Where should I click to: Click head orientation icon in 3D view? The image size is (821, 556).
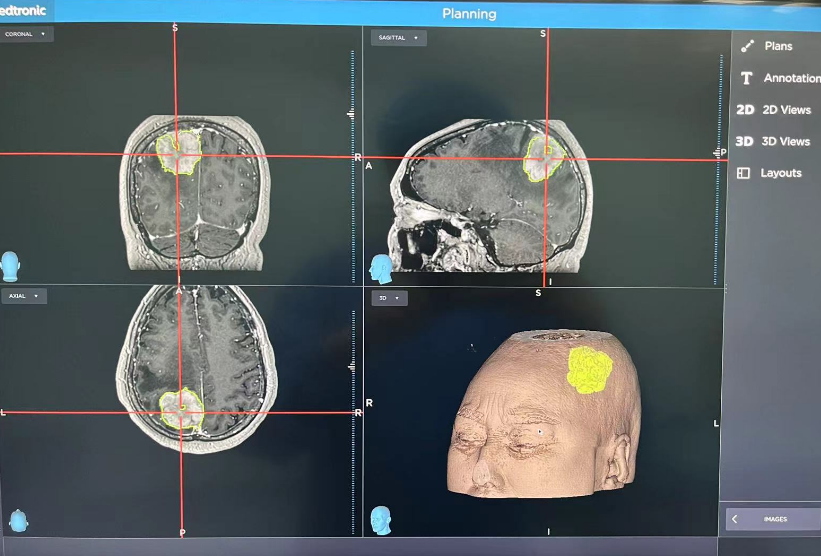(380, 519)
